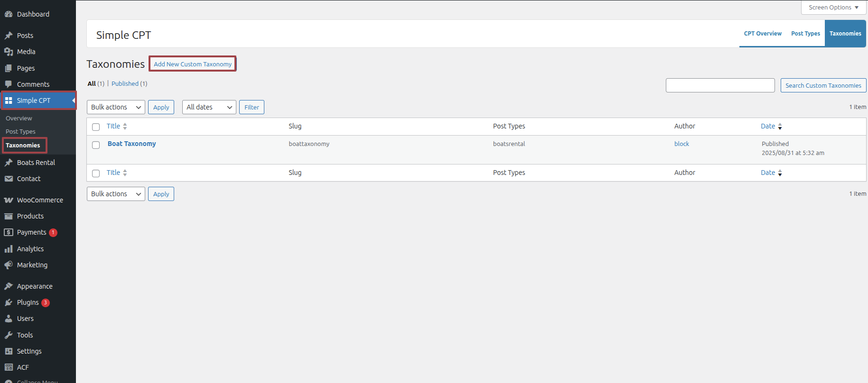Click the Tools wrench icon
Image resolution: width=868 pixels, height=383 pixels.
(9, 335)
